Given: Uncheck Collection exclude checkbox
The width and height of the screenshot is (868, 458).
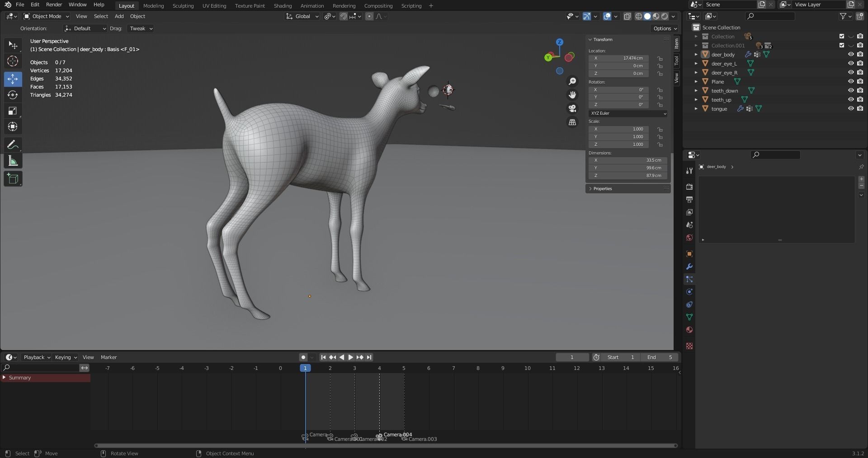Looking at the screenshot, I should tap(842, 37).
